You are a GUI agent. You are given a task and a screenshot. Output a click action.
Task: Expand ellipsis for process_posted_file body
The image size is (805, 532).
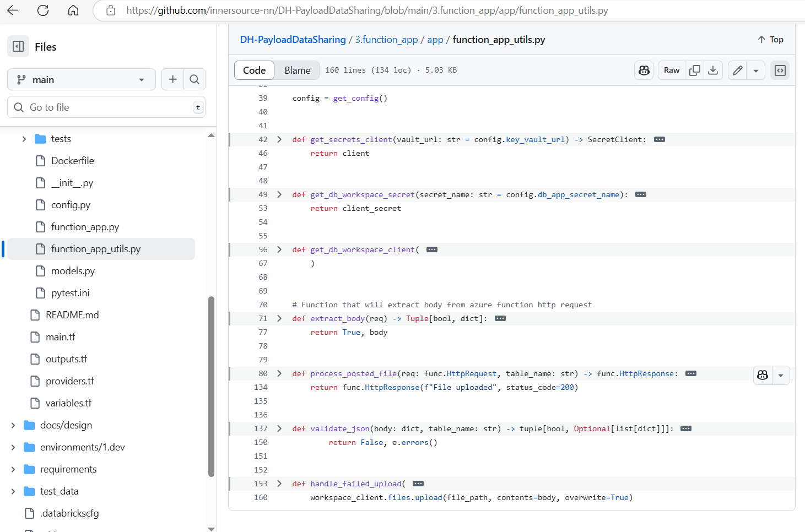pyautogui.click(x=691, y=373)
